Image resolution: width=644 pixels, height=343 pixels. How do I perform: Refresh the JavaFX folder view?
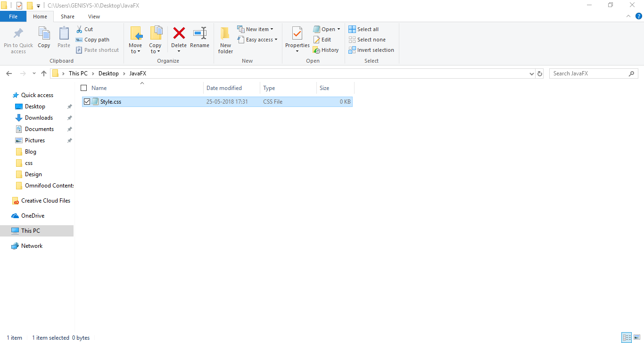coord(540,73)
